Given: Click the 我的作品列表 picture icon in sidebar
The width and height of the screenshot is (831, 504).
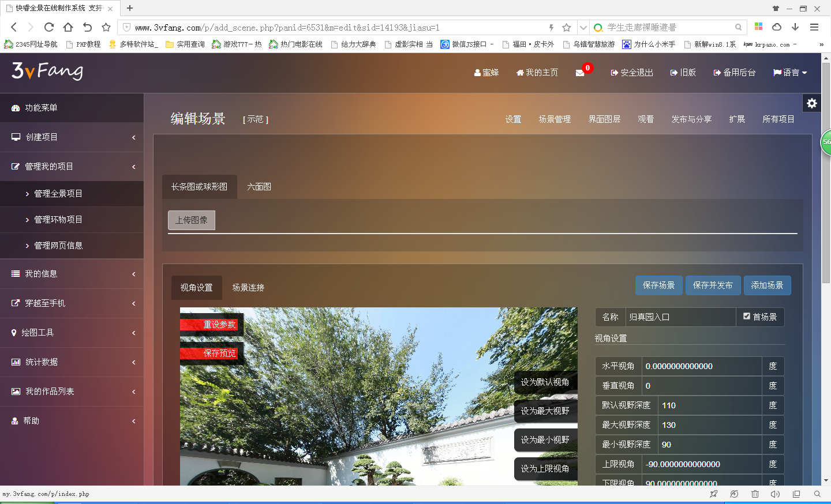Looking at the screenshot, I should [x=16, y=392].
